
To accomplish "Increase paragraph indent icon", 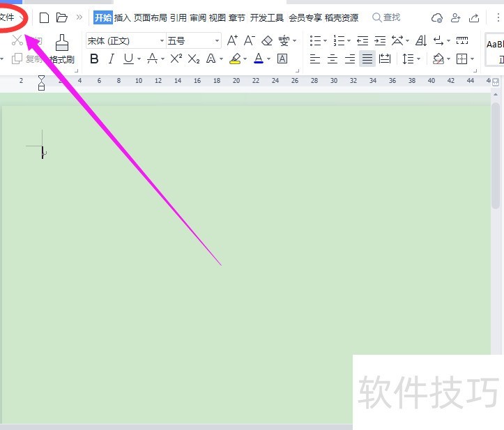I will tap(380, 41).
